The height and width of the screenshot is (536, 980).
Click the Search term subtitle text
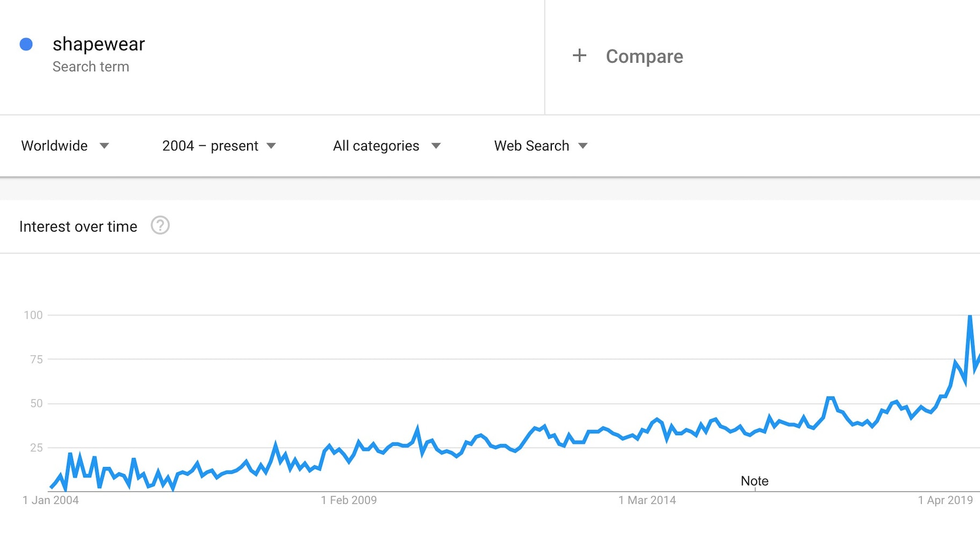click(91, 67)
